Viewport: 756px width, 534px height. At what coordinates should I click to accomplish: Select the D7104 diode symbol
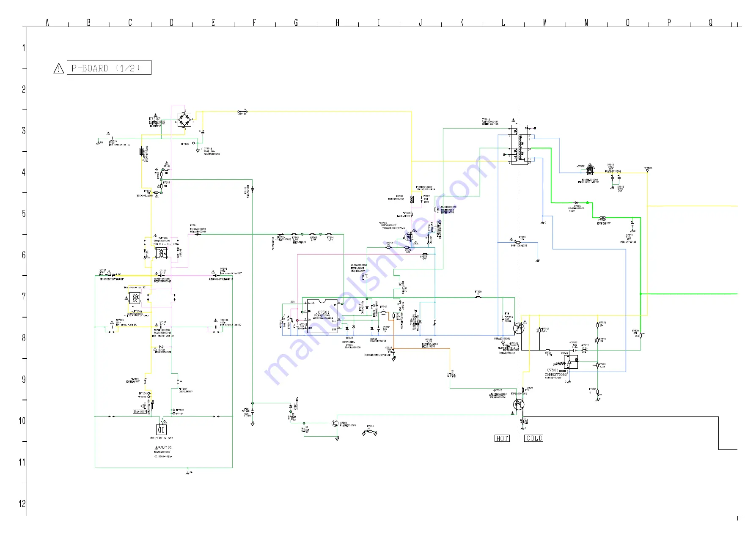click(253, 190)
